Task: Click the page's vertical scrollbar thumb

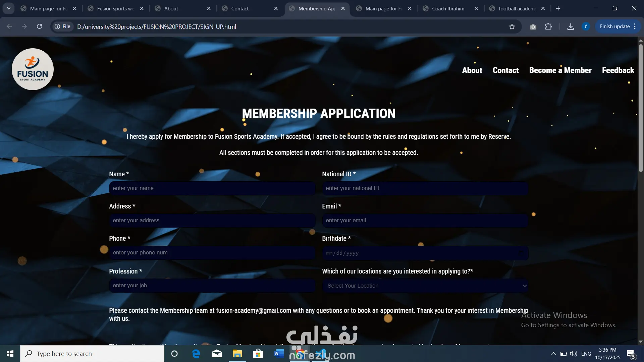Action: (x=641, y=107)
